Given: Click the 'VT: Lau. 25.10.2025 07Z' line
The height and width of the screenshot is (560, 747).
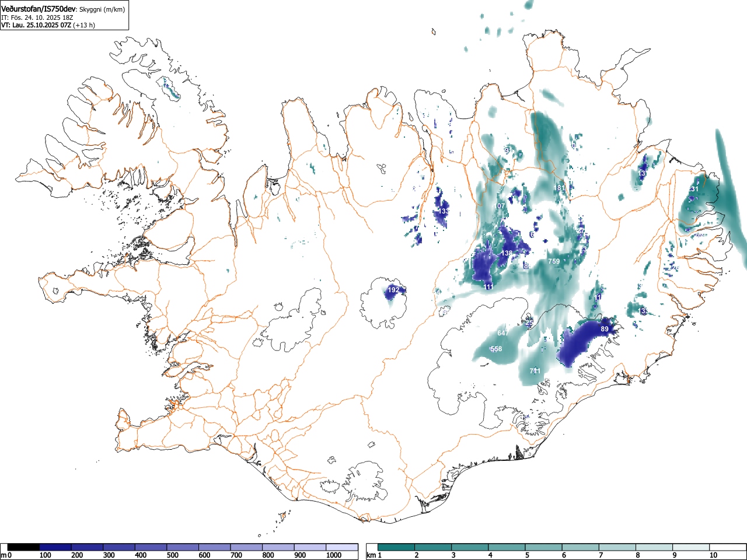Looking at the screenshot, I should click(36, 25).
